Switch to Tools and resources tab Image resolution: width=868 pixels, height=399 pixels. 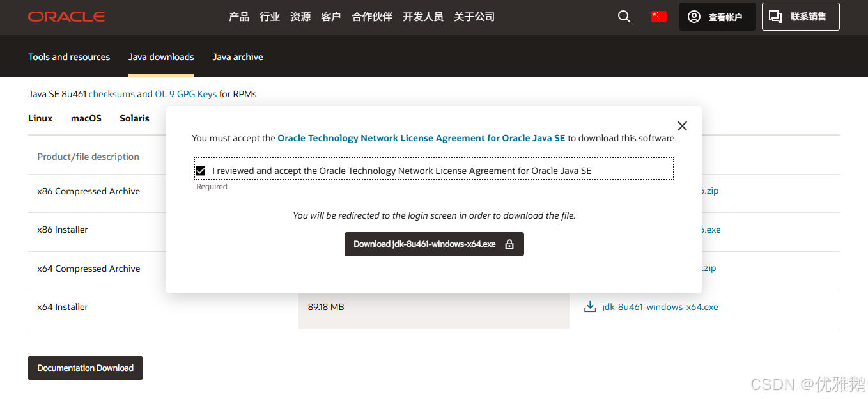coord(69,57)
